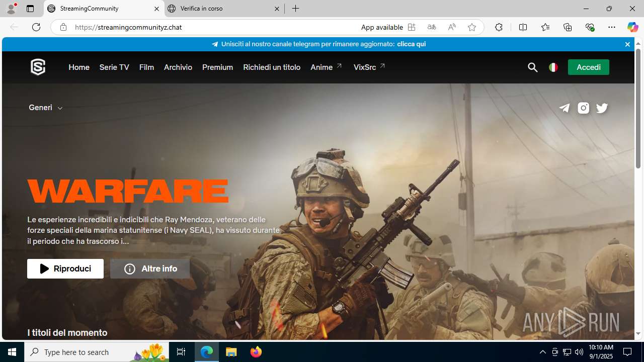Open Richiedi un titolo page
Screen dimensions: 644x362
272,67
